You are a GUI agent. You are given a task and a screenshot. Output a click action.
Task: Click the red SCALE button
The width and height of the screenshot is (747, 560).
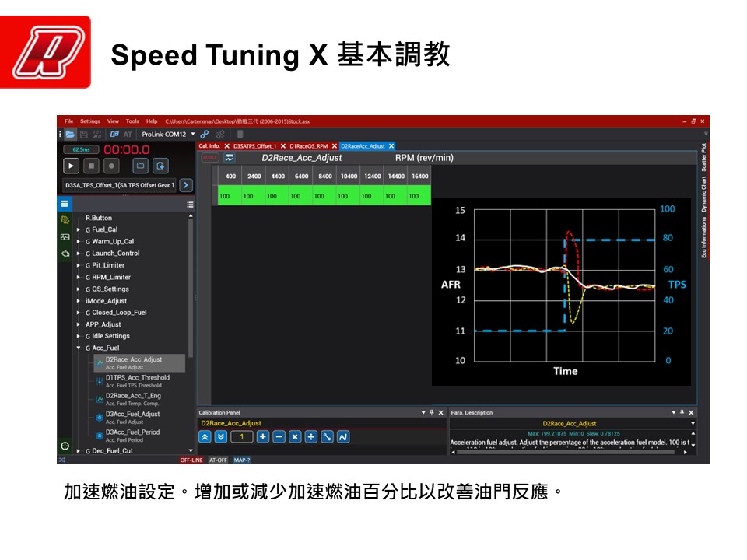pyautogui.click(x=209, y=158)
